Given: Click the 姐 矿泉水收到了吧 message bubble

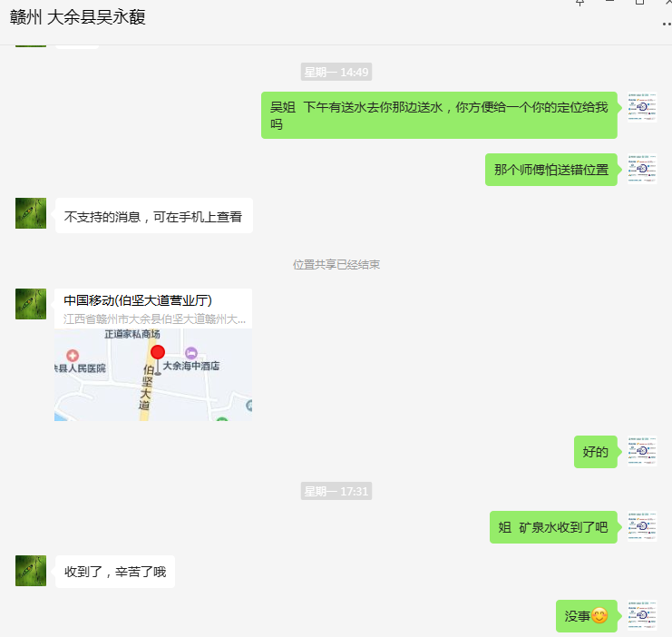Looking at the screenshot, I should coord(553,527).
